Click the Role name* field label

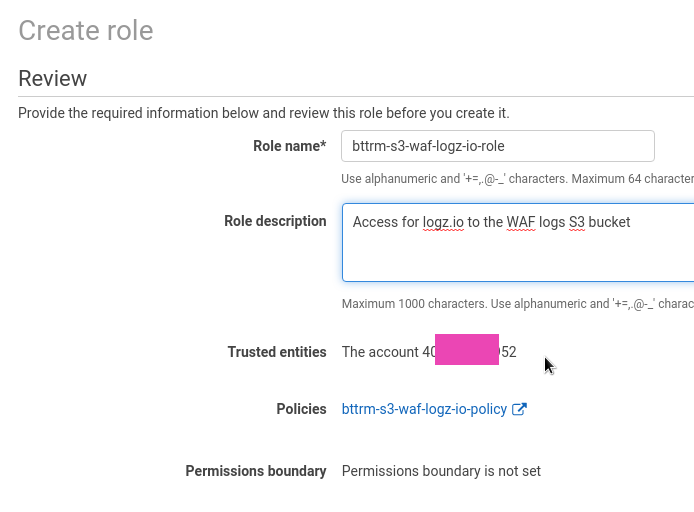(289, 146)
